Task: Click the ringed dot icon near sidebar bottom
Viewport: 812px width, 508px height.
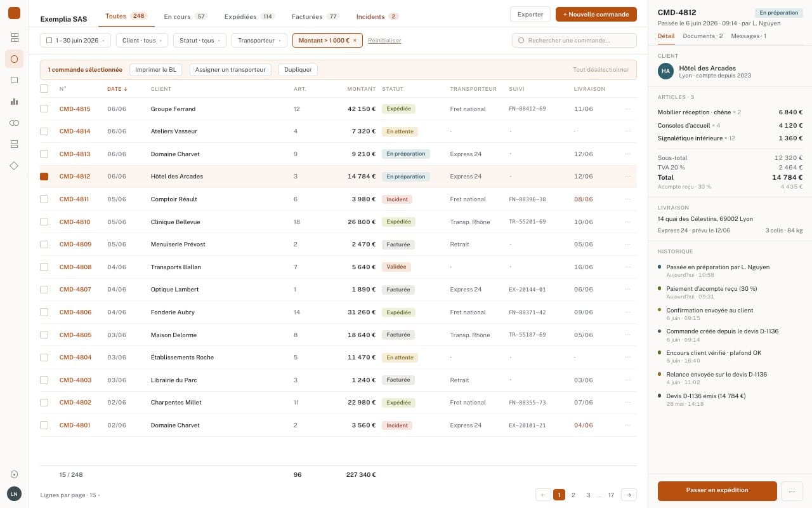Action: [14, 474]
